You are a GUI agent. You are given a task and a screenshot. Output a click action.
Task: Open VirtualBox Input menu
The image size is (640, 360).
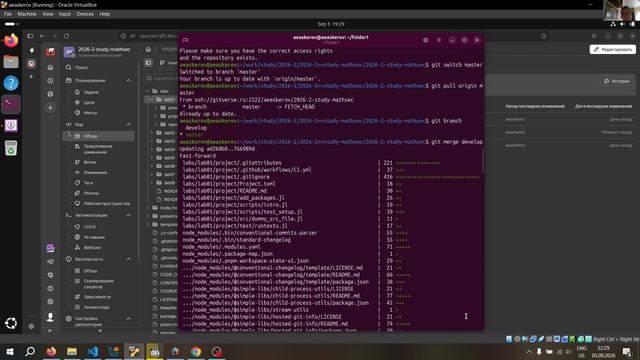point(64,14)
